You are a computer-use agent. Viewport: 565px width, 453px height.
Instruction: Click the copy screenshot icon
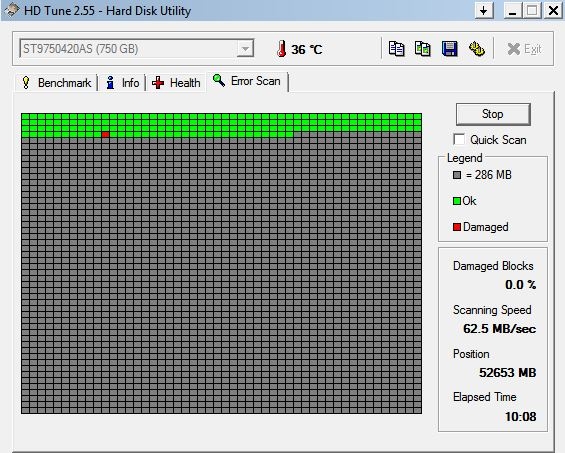[423, 49]
